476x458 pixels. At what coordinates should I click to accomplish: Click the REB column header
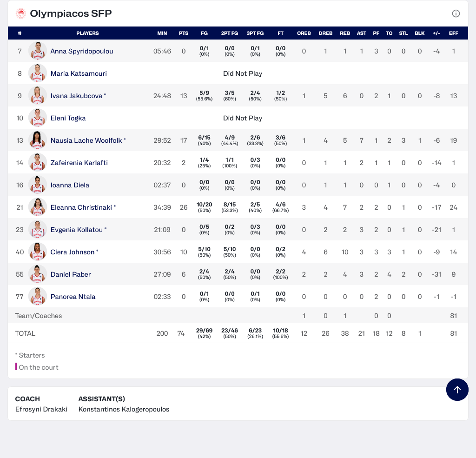point(345,33)
